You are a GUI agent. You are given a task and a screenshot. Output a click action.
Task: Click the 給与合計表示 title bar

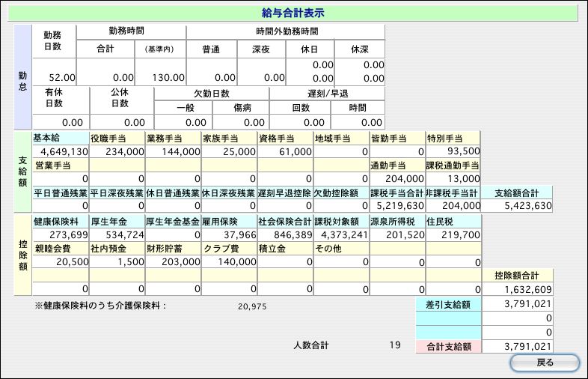click(x=295, y=13)
